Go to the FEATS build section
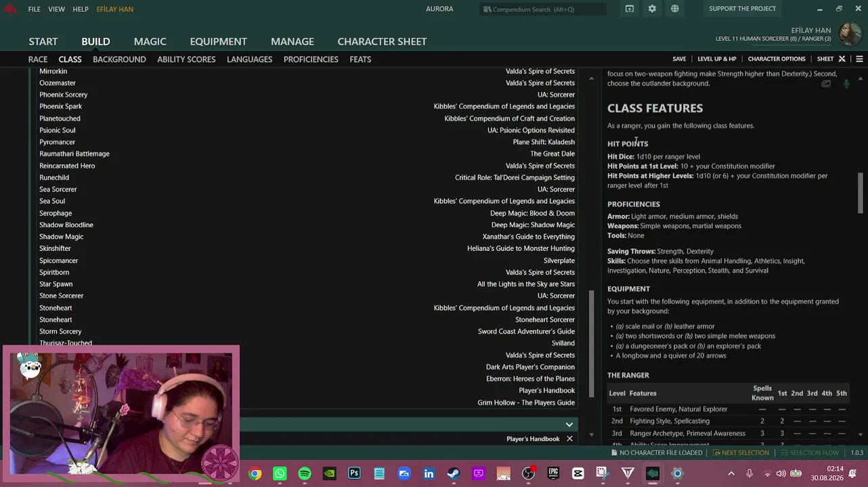Viewport: 868px width, 487px height. pos(360,60)
